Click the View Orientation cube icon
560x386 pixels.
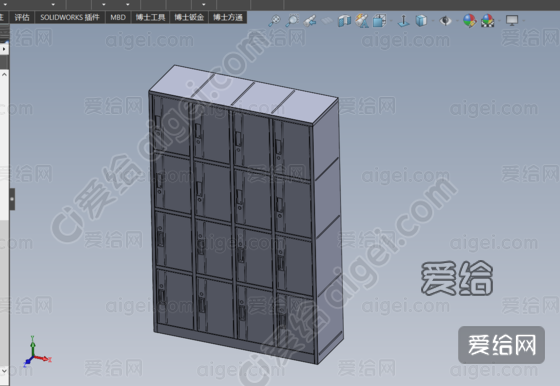(379, 21)
